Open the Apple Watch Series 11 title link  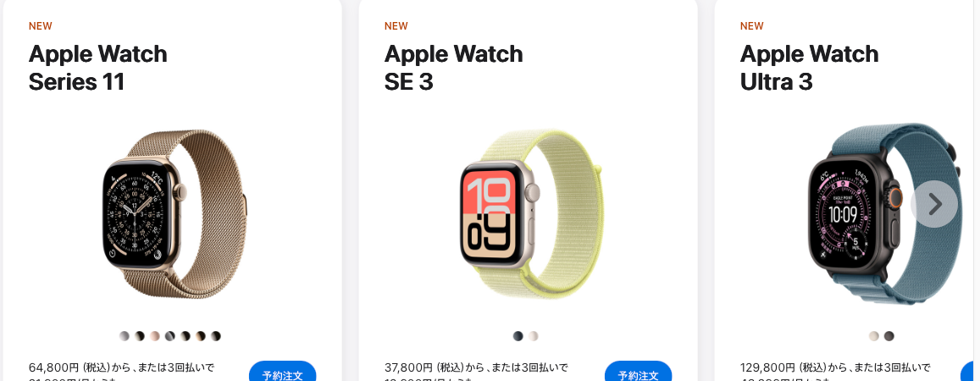pos(98,68)
